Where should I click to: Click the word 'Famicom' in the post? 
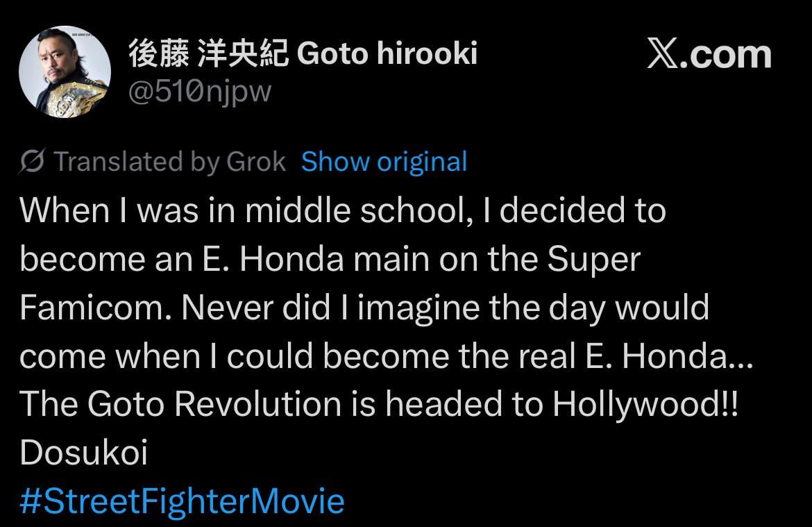coord(93,308)
